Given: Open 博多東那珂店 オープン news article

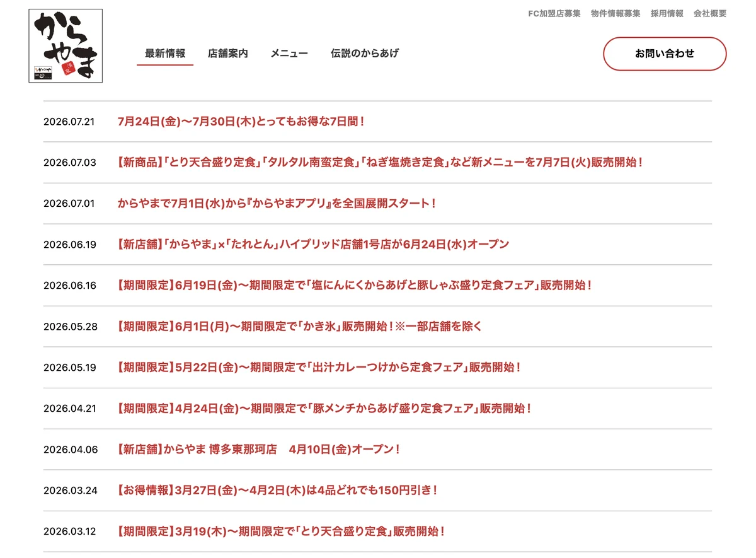Looking at the screenshot, I should pyautogui.click(x=259, y=449).
